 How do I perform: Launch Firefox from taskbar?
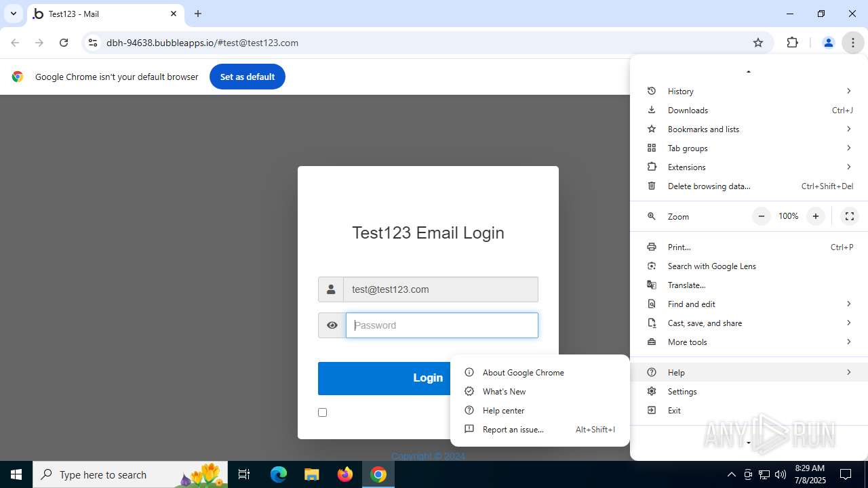coord(344,474)
